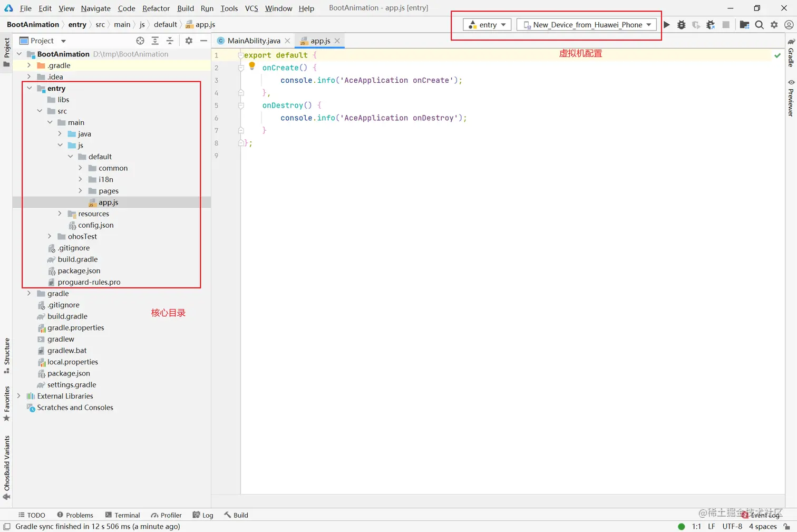Open IDE settings gear icon in top toolbar
This screenshot has width=797, height=532.
click(774, 25)
